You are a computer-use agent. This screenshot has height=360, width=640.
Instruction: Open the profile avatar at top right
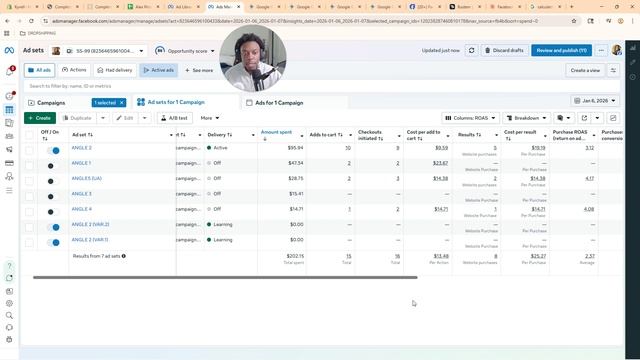(616, 50)
